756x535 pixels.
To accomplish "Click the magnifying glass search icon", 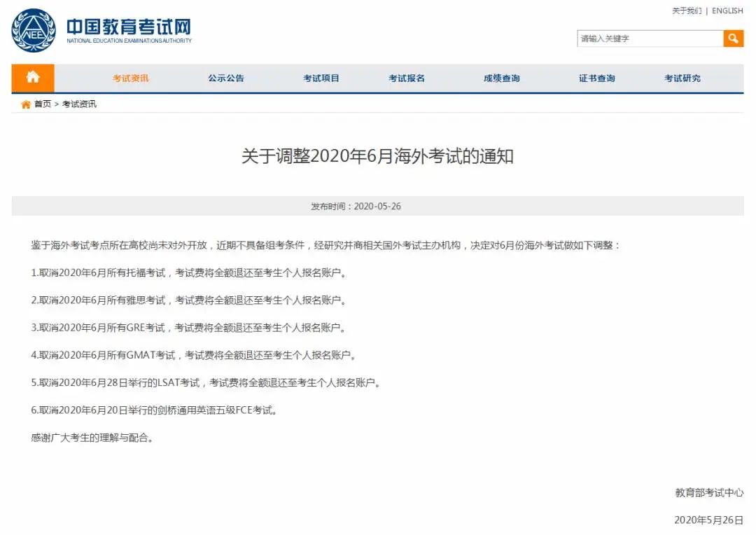I will (x=732, y=39).
